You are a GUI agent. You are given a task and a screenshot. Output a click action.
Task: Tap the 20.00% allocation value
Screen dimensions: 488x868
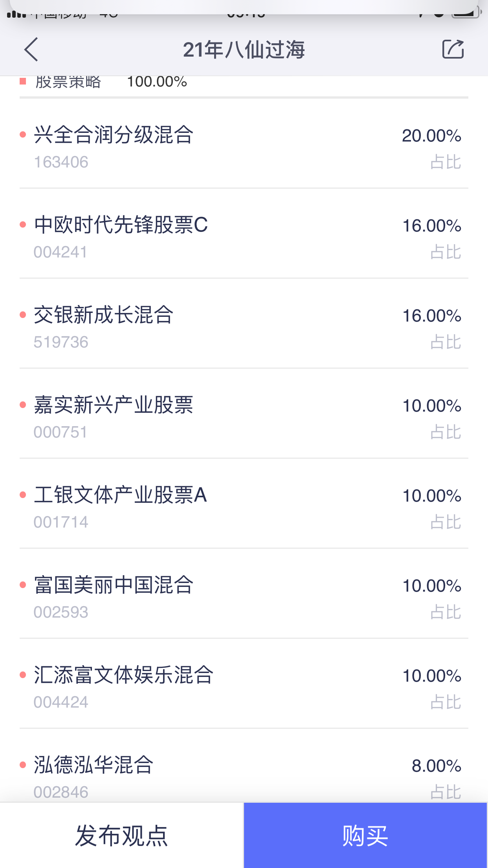coord(431,136)
